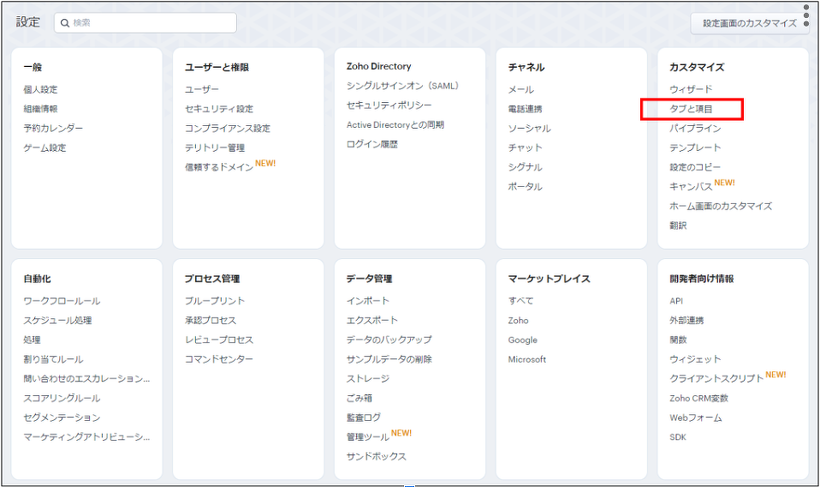The image size is (820, 487).
Task: Open API under 開発者向け情報
Action: pos(676,301)
